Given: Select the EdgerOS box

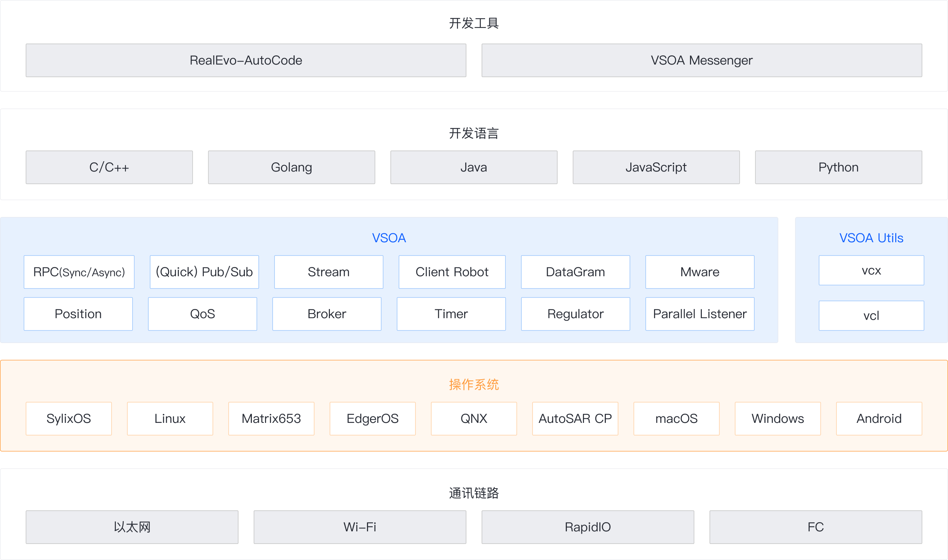Looking at the screenshot, I should click(x=373, y=419).
